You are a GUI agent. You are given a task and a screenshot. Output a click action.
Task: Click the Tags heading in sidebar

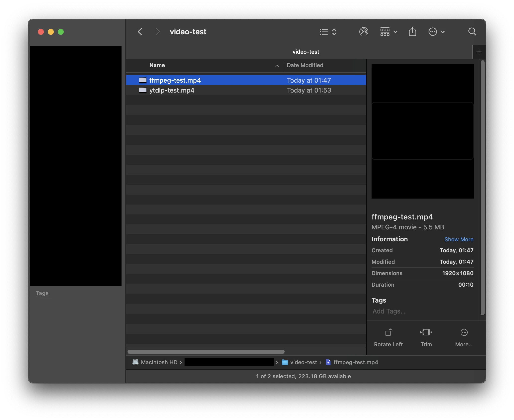coord(42,293)
